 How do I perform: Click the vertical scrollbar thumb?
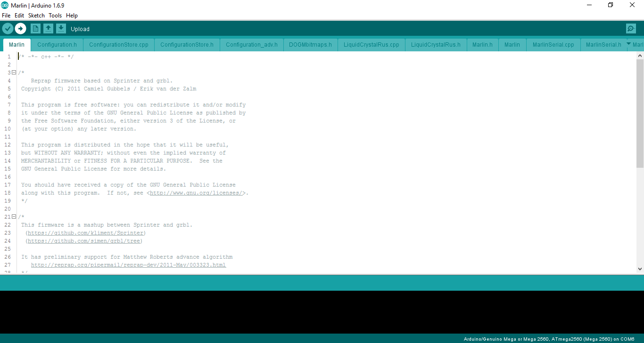[640, 114]
